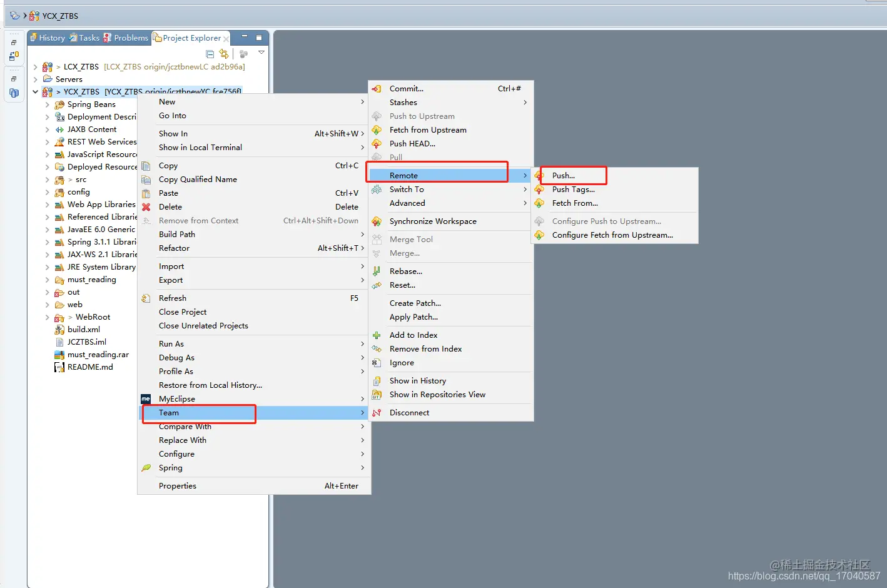887x588 pixels.
Task: Click the Show in History icon
Action: (x=377, y=381)
